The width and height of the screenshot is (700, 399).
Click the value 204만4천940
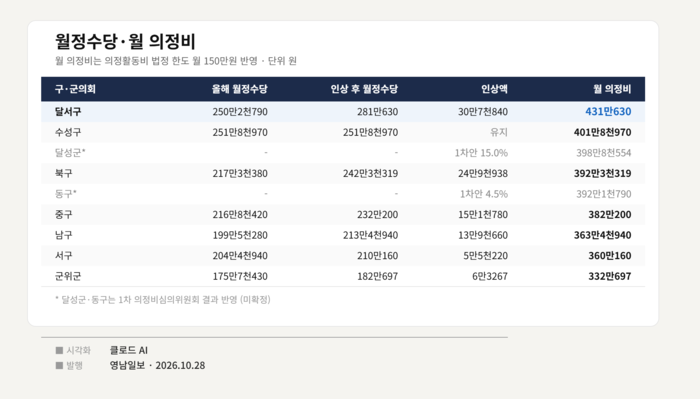pyautogui.click(x=240, y=255)
